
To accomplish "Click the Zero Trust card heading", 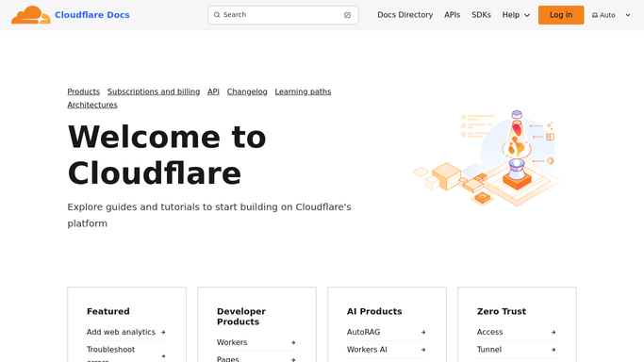I will [x=501, y=311].
